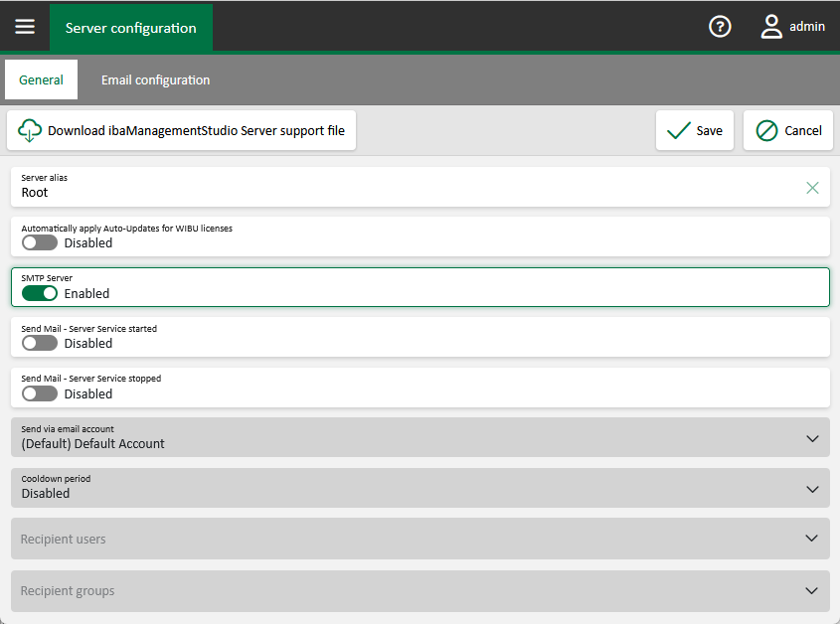
Task: Open the Cooldown period dropdown
Action: tap(420, 488)
